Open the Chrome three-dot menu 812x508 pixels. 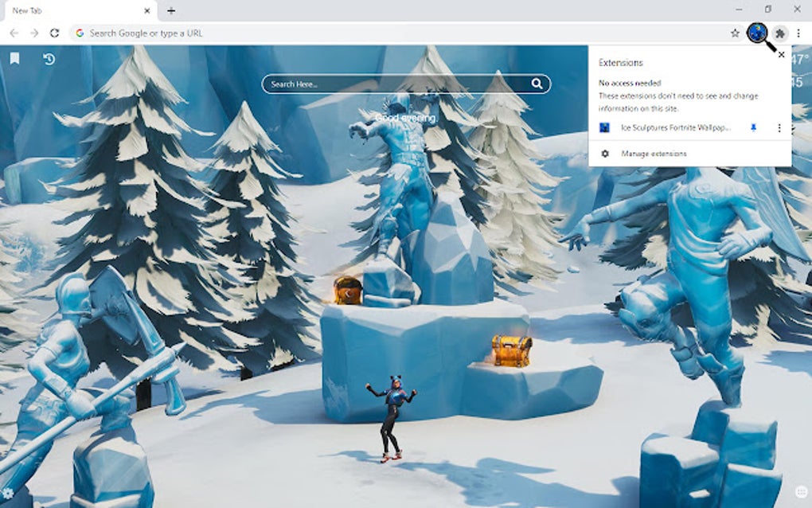point(798,33)
